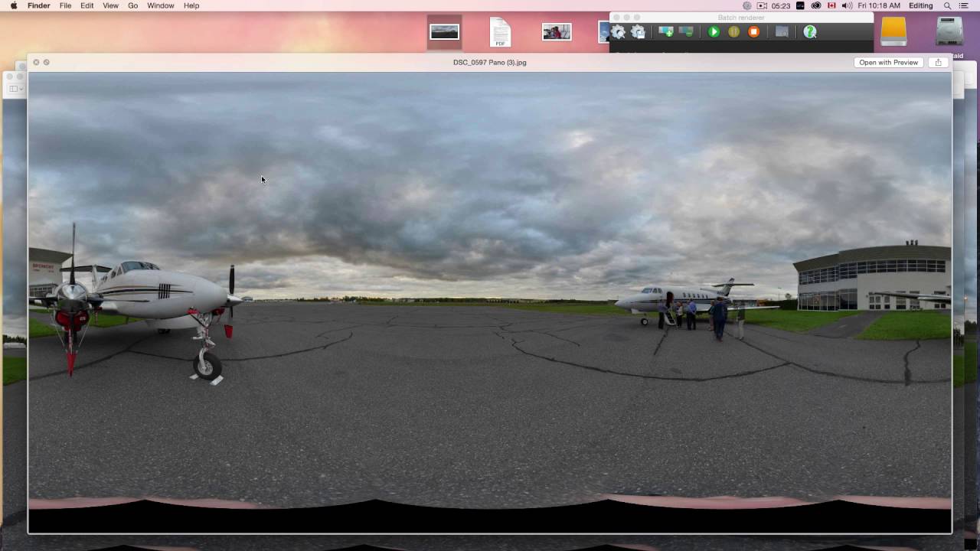This screenshot has width=980, height=551.
Task: Click the DSC_0597 Pano (3).jpg title
Action: (x=490, y=63)
